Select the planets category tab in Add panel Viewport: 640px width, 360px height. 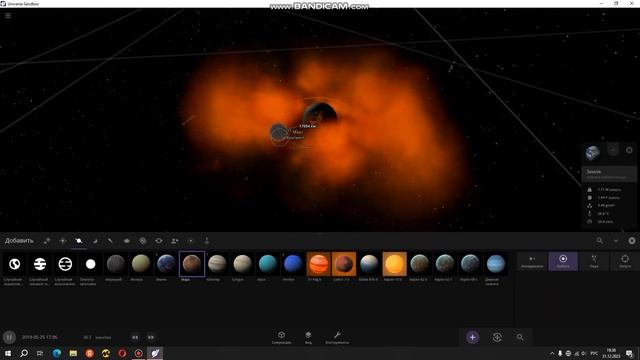coord(79,241)
